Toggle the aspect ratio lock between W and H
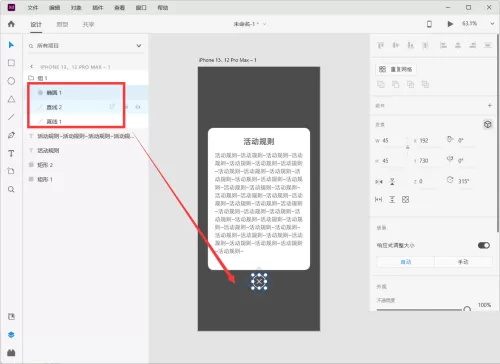This screenshot has height=364, width=500. tap(407, 147)
